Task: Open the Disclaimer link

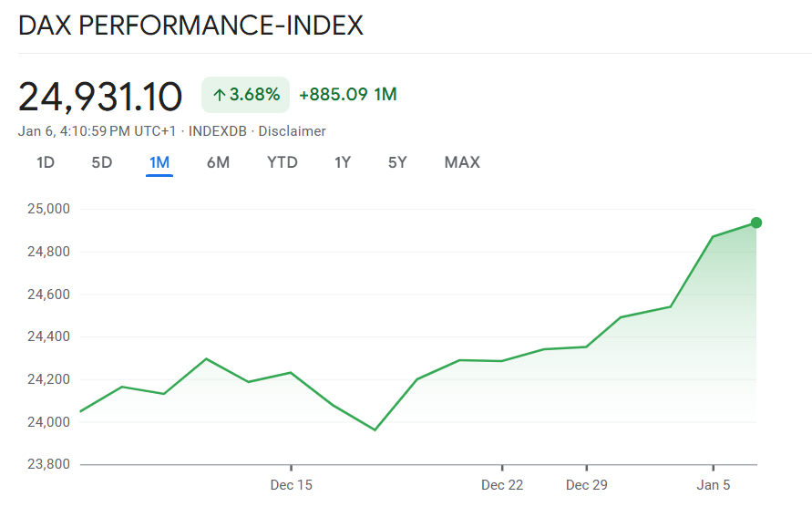Action: pyautogui.click(x=292, y=131)
